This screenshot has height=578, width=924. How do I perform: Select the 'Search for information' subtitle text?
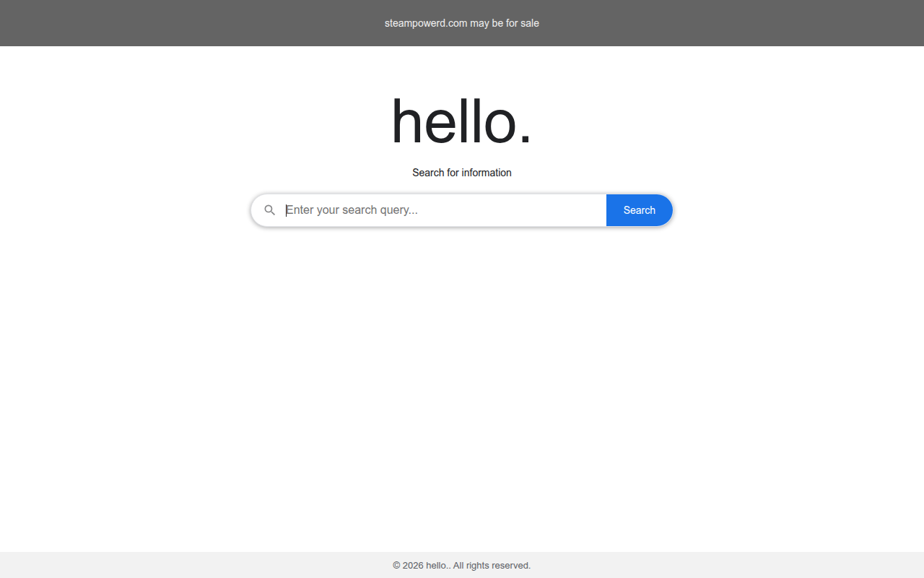point(462,173)
